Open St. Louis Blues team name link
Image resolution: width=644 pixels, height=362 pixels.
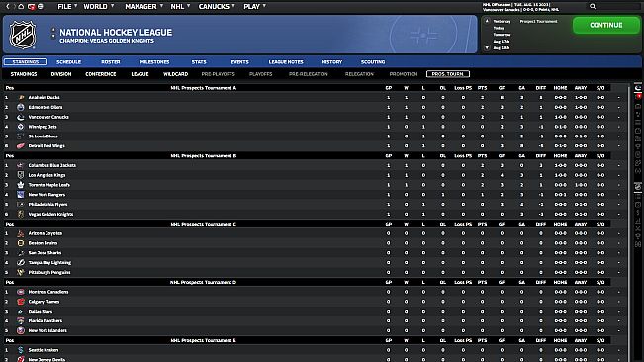pyautogui.click(x=43, y=136)
